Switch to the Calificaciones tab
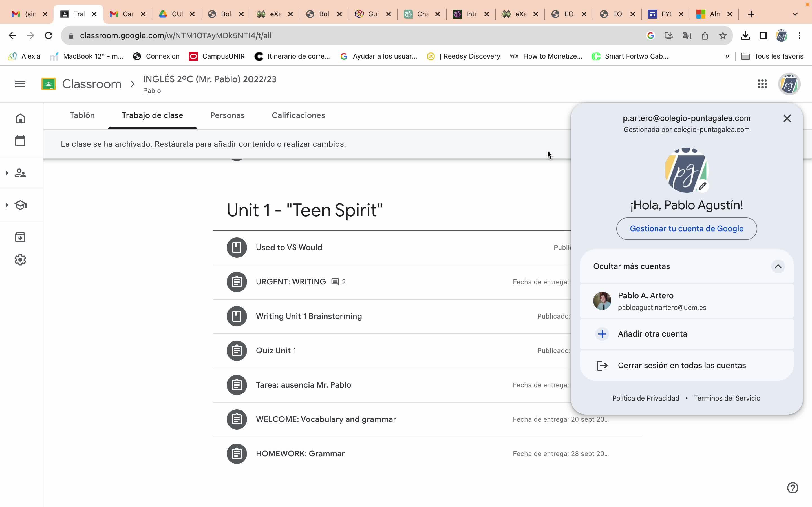Screen dimensions: 812x507 click(298, 115)
